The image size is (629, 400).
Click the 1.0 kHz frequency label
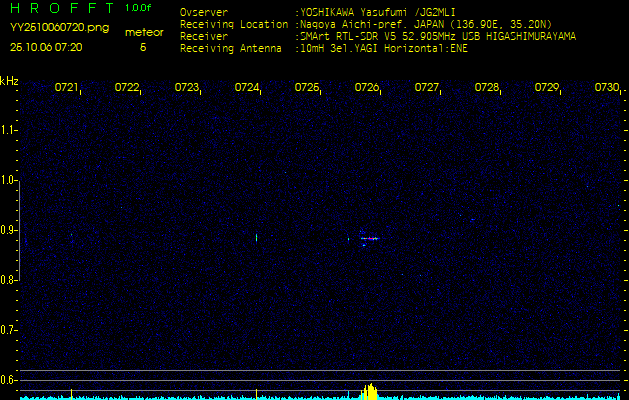(x=8, y=180)
